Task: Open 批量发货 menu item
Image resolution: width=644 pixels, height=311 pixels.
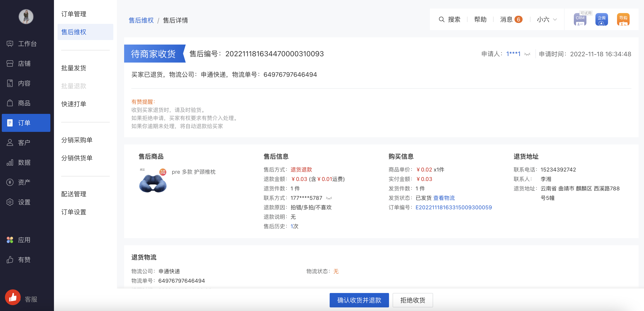Action: coord(74,68)
